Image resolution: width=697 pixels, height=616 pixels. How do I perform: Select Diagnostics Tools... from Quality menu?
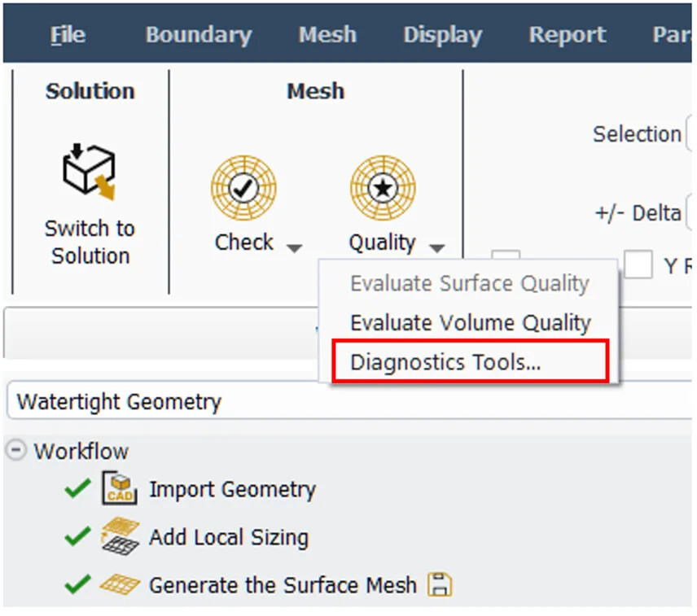[445, 362]
